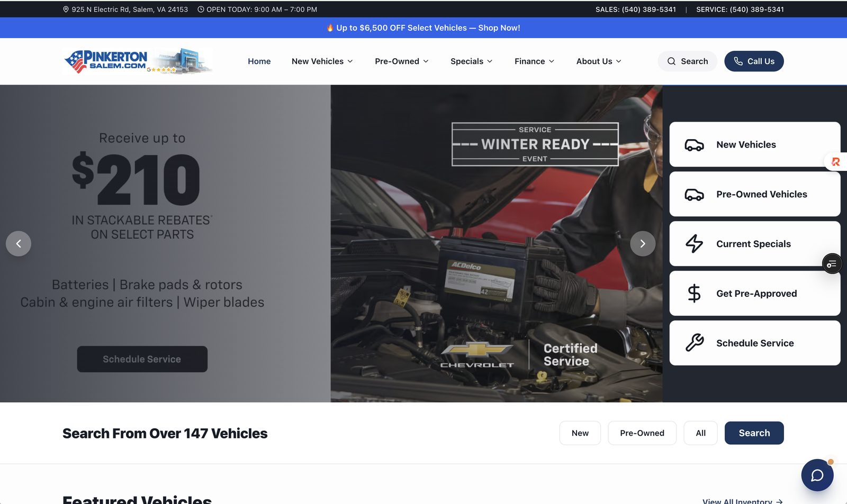Go to the previous slide arrow
847x504 pixels.
tap(19, 244)
